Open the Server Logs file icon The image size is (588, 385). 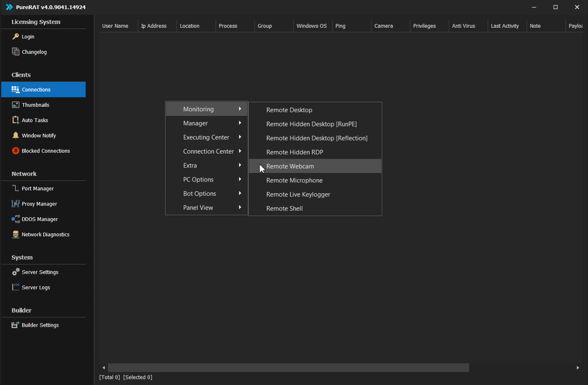pyautogui.click(x=16, y=287)
